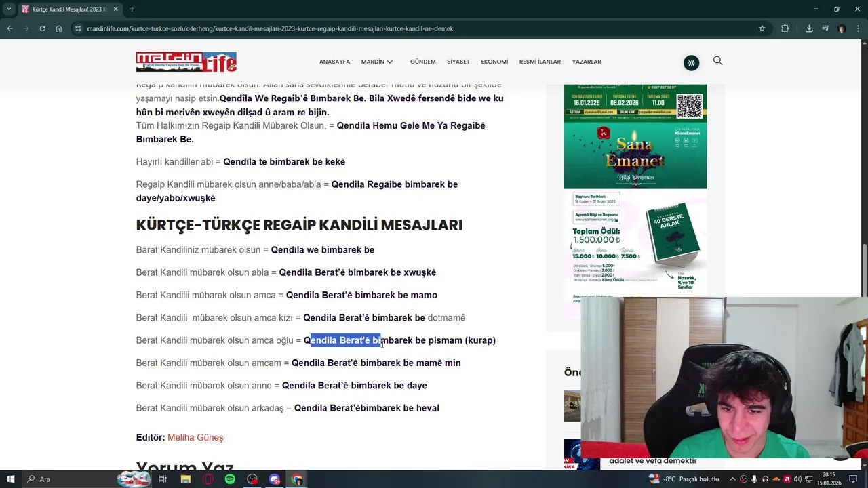Open the browser home page icon
The width and height of the screenshot is (868, 488).
[x=58, y=28]
